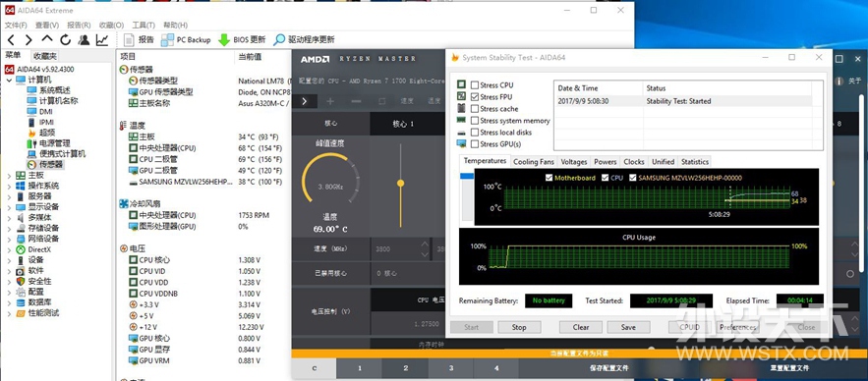The width and height of the screenshot is (868, 381).
Task: Click PC Backup in the toolbar
Action: click(186, 40)
